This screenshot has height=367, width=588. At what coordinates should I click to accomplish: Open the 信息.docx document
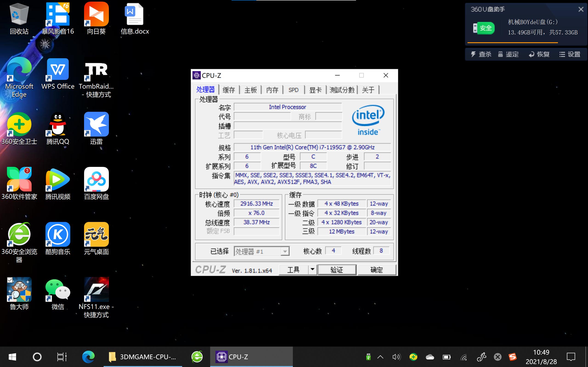point(134,14)
